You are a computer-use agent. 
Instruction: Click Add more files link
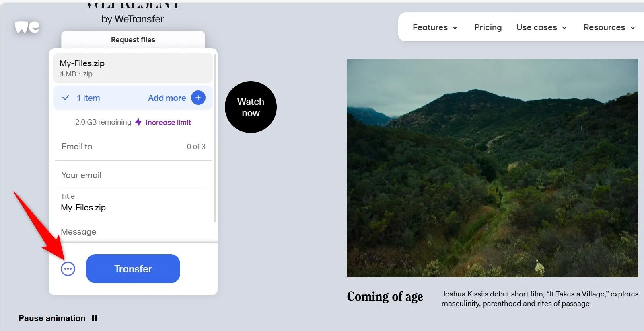click(167, 98)
